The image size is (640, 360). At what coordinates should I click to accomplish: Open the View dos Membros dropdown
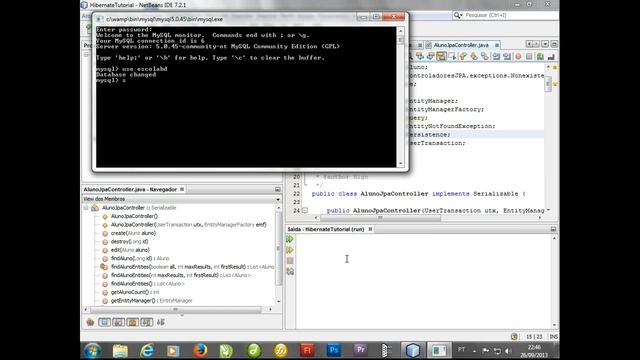pyautogui.click(x=278, y=199)
